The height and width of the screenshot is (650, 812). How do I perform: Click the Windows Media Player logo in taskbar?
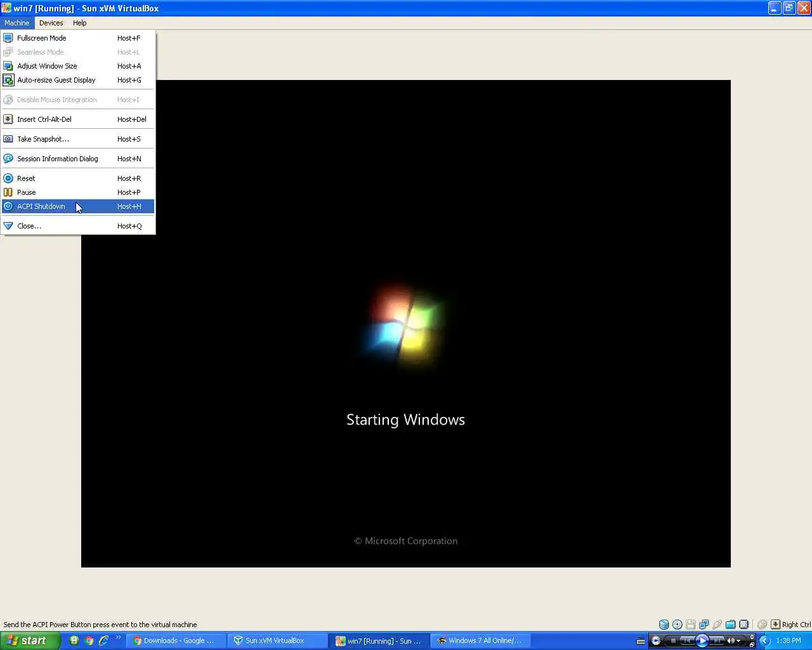(656, 640)
